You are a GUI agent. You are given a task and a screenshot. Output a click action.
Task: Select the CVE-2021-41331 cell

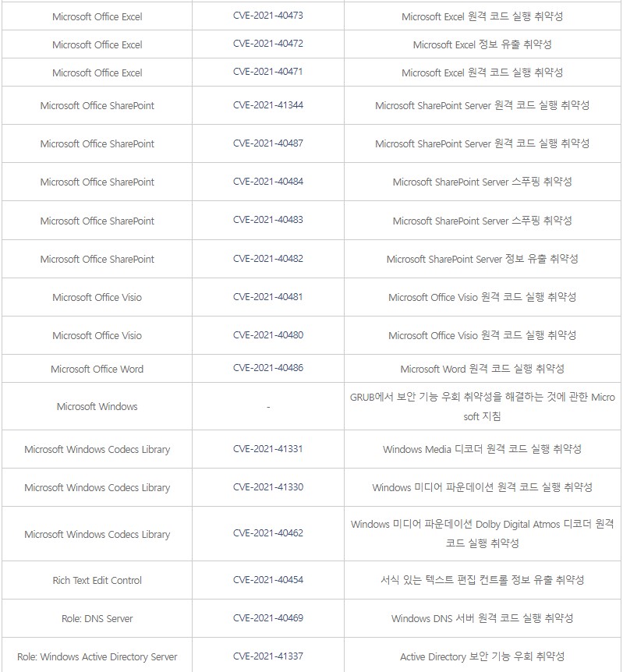point(268,449)
